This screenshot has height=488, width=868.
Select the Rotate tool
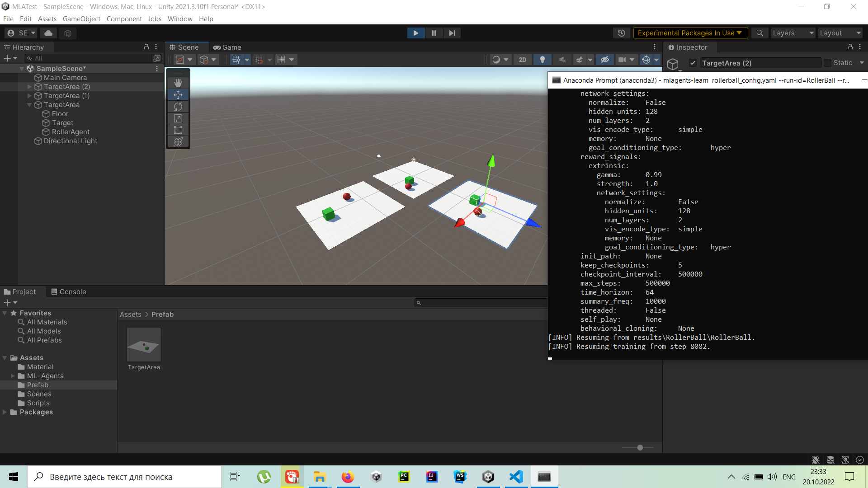(178, 107)
